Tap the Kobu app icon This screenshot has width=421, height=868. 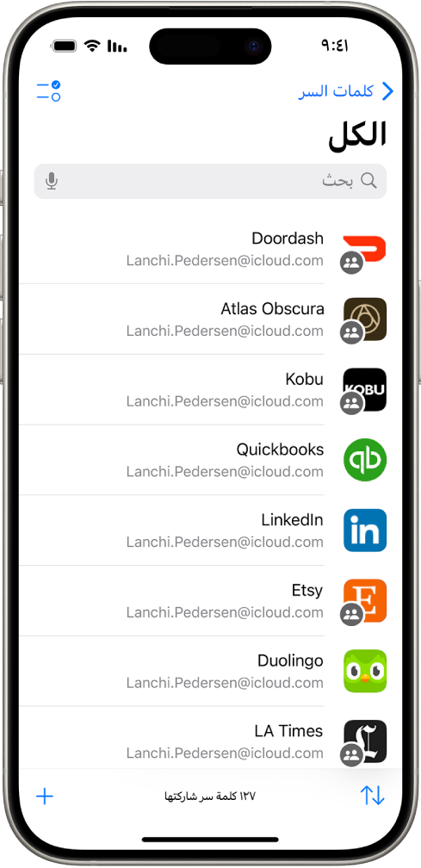click(x=364, y=390)
